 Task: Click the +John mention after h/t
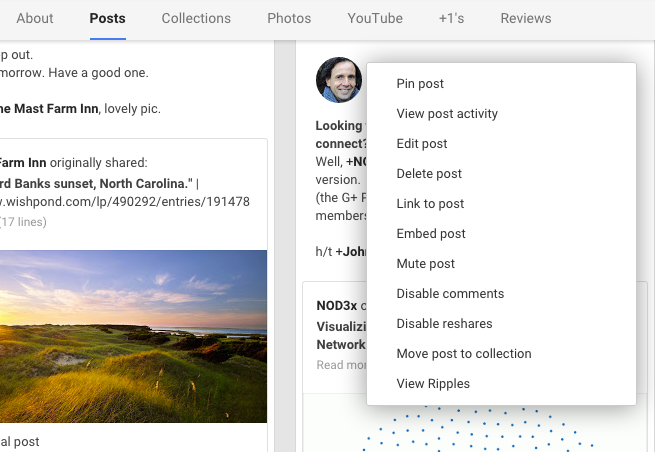351,251
